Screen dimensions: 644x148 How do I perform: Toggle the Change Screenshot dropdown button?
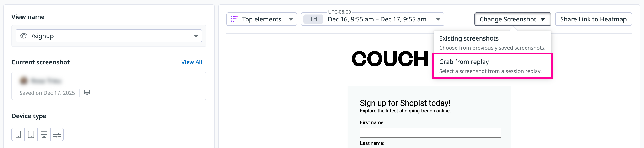512,19
